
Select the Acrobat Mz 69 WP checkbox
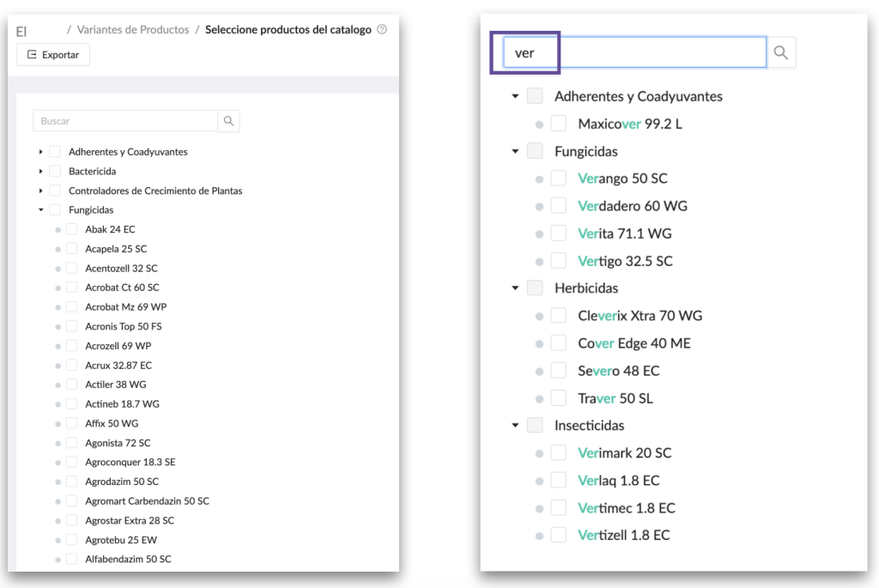click(x=72, y=306)
